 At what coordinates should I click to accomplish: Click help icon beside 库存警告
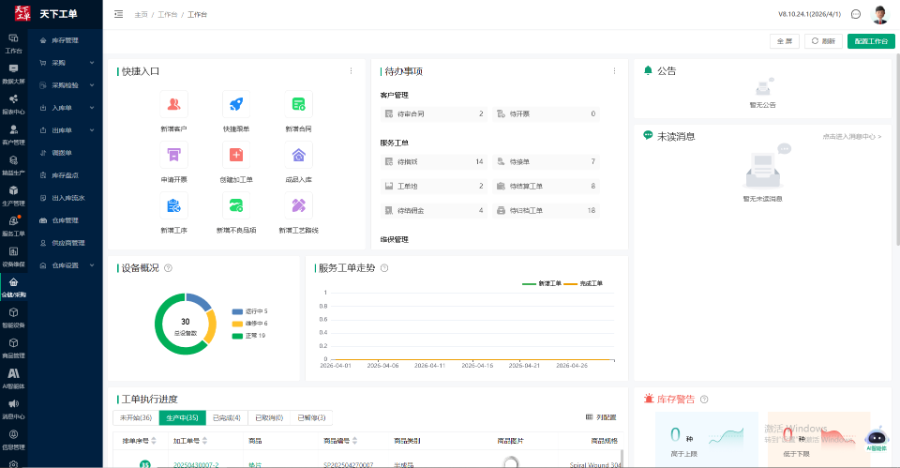704,399
